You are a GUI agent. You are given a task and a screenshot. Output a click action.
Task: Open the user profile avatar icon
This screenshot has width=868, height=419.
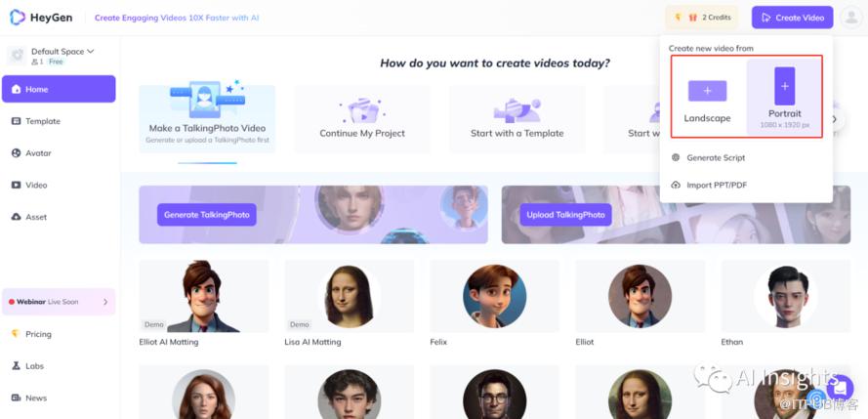click(850, 18)
